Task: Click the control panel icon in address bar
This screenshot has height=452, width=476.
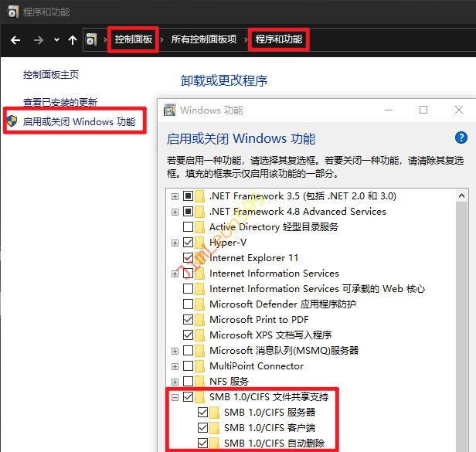Action: [92, 39]
